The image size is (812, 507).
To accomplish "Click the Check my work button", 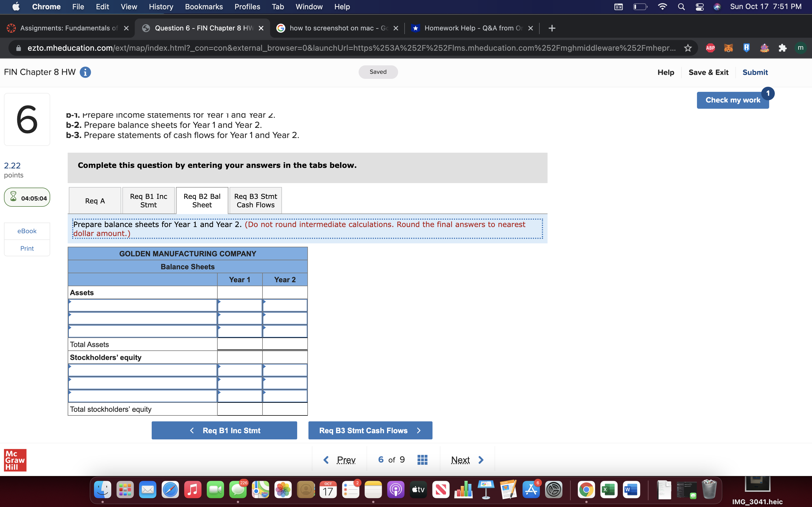I will click(x=732, y=100).
